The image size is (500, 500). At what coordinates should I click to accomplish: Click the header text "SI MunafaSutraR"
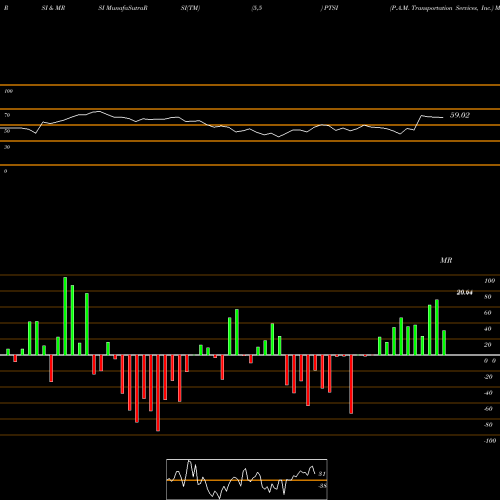(x=123, y=8)
